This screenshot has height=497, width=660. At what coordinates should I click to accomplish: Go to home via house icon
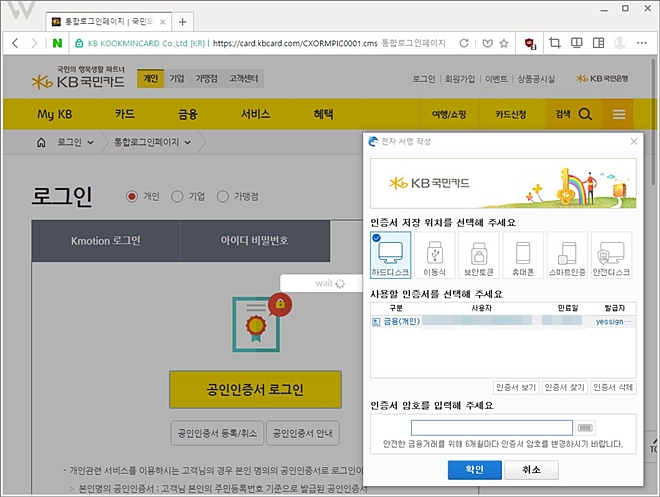coord(41,142)
